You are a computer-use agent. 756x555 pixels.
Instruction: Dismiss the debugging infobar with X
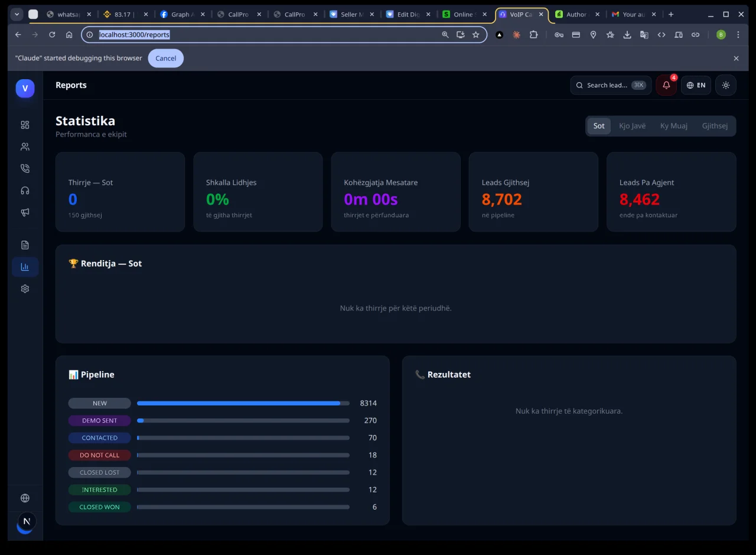click(736, 59)
